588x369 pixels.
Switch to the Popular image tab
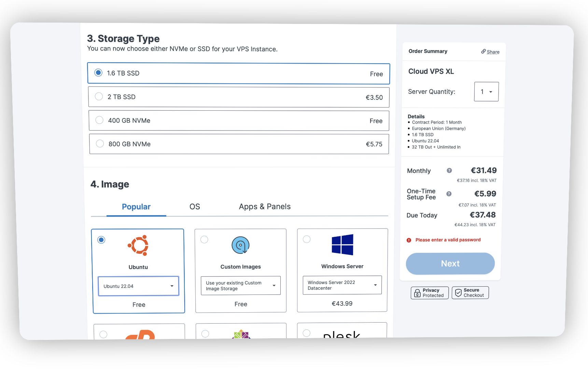[136, 207]
